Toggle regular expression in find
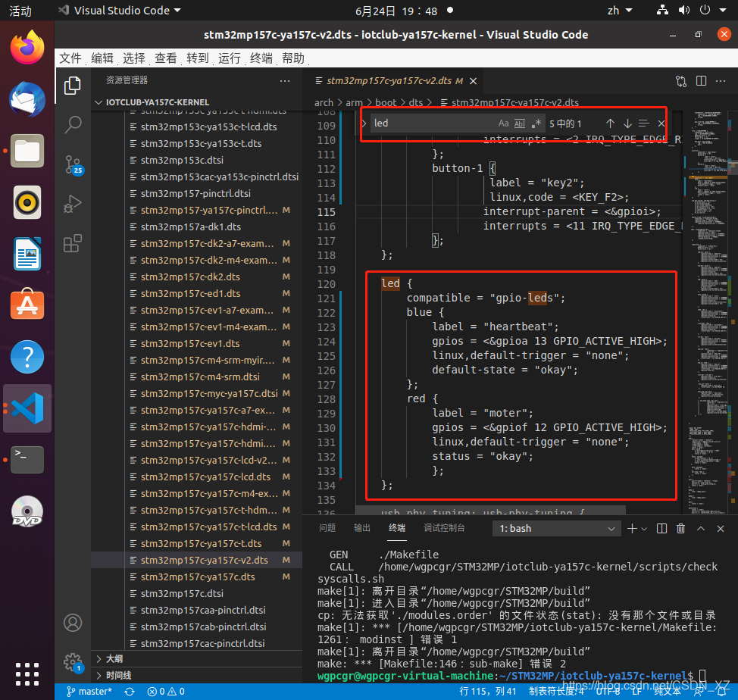 [x=536, y=123]
